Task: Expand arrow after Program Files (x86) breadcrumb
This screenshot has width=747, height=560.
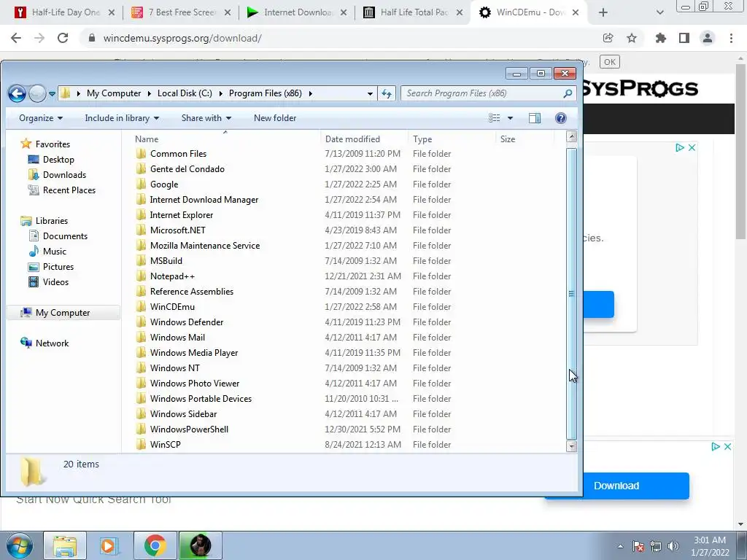Action: click(x=311, y=93)
